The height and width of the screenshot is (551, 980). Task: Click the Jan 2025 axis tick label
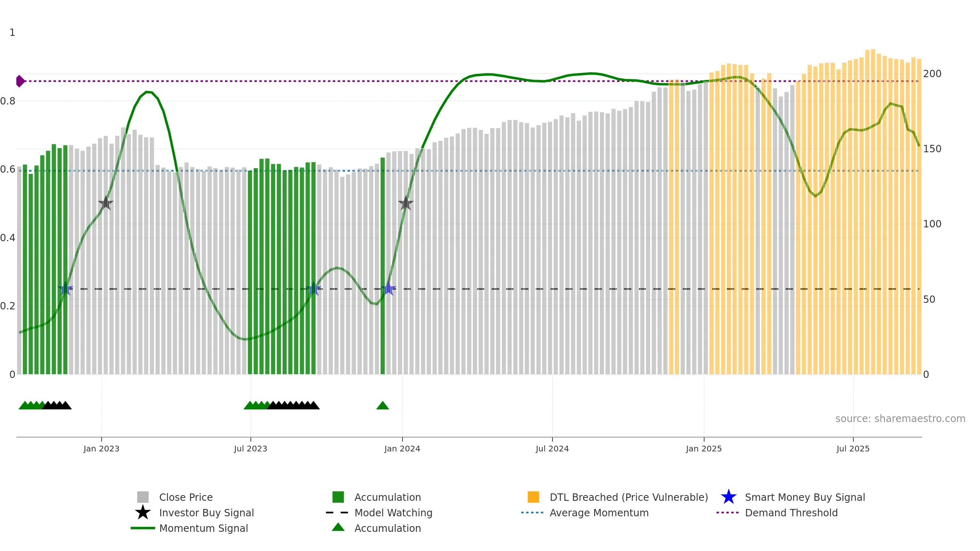704,449
